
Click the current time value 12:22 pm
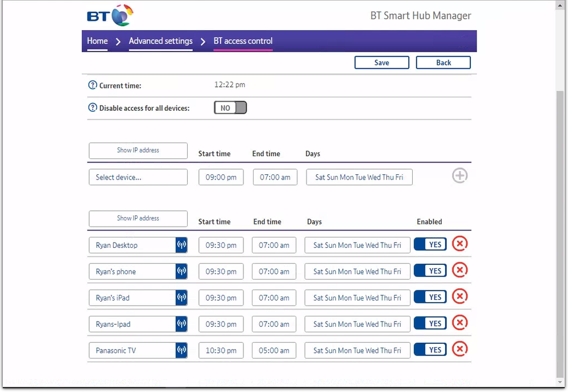(230, 85)
